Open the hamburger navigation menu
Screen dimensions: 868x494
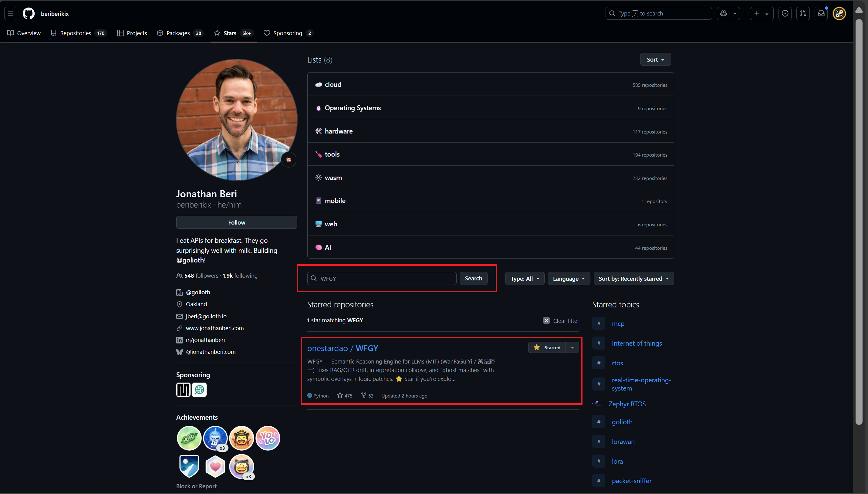click(x=11, y=14)
